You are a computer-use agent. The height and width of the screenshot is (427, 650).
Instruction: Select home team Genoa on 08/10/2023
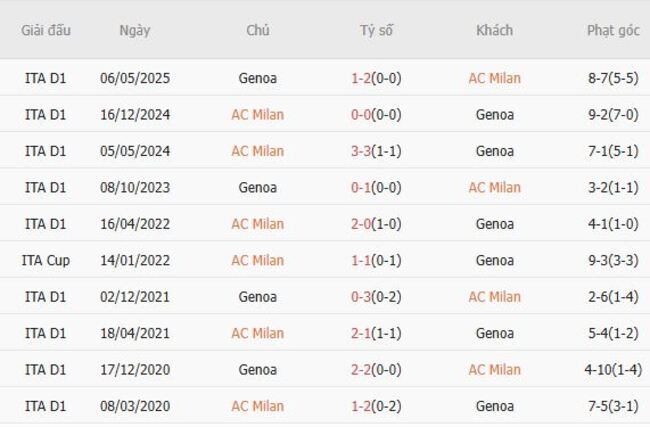(x=257, y=187)
